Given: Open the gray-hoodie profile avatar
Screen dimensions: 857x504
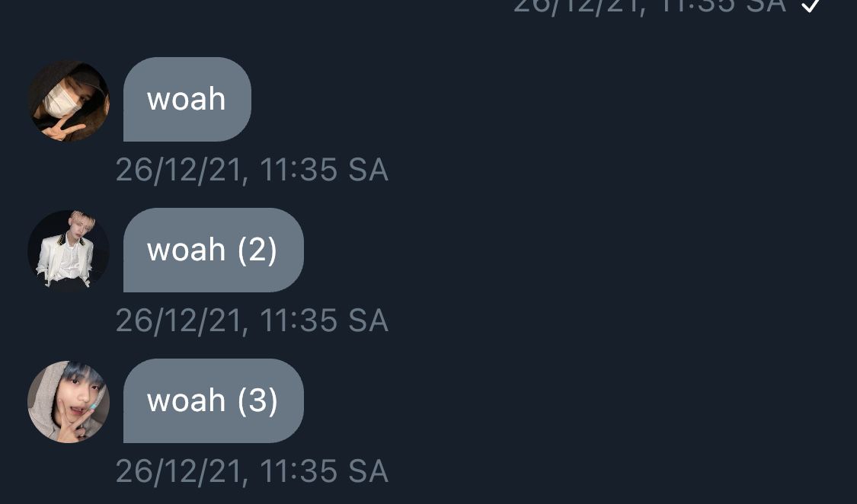Looking at the screenshot, I should (x=69, y=401).
